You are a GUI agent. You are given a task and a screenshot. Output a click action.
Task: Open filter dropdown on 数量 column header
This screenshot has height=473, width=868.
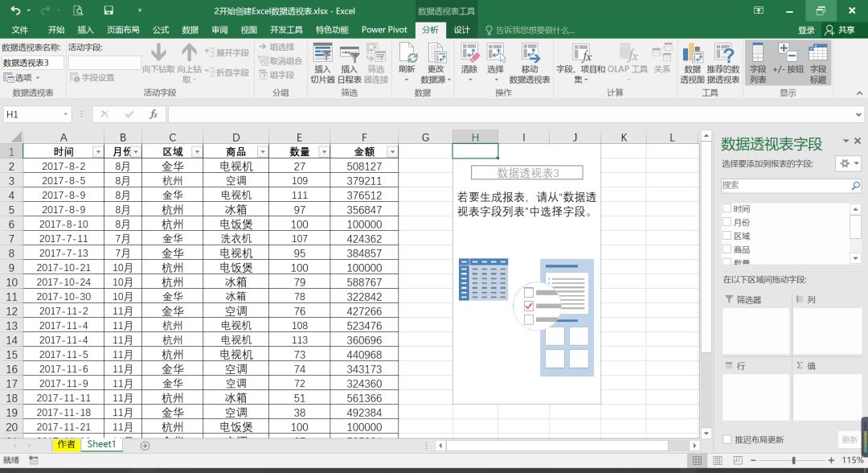pyautogui.click(x=324, y=152)
